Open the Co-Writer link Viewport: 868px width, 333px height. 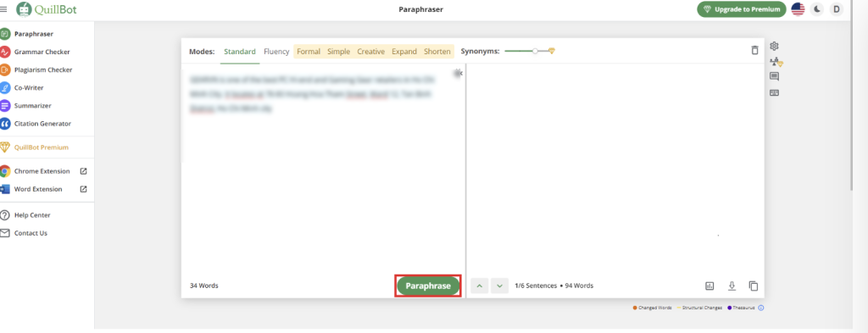pyautogui.click(x=29, y=87)
